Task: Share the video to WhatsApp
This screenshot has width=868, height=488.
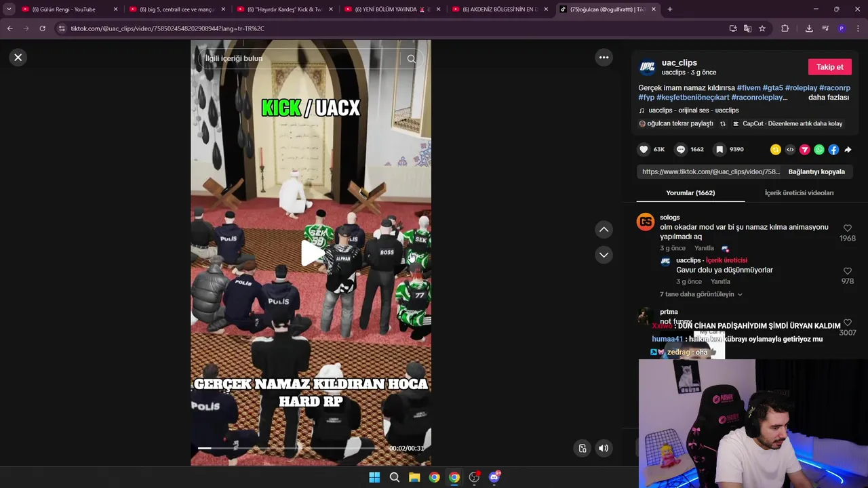Action: [x=819, y=150]
